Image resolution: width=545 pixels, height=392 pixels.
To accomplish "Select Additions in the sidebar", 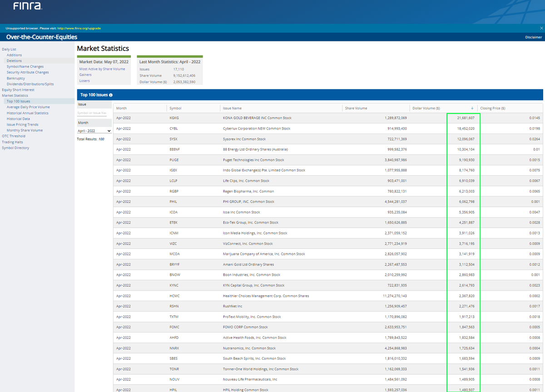I will [14, 55].
